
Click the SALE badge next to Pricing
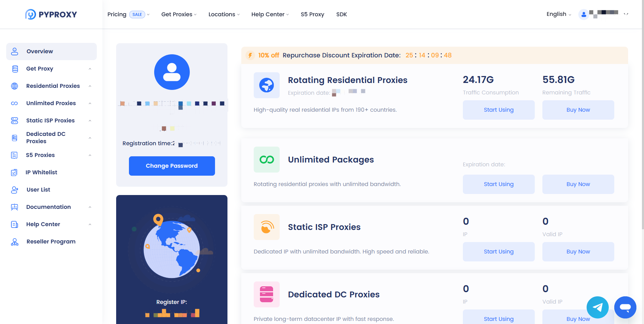coord(137,15)
